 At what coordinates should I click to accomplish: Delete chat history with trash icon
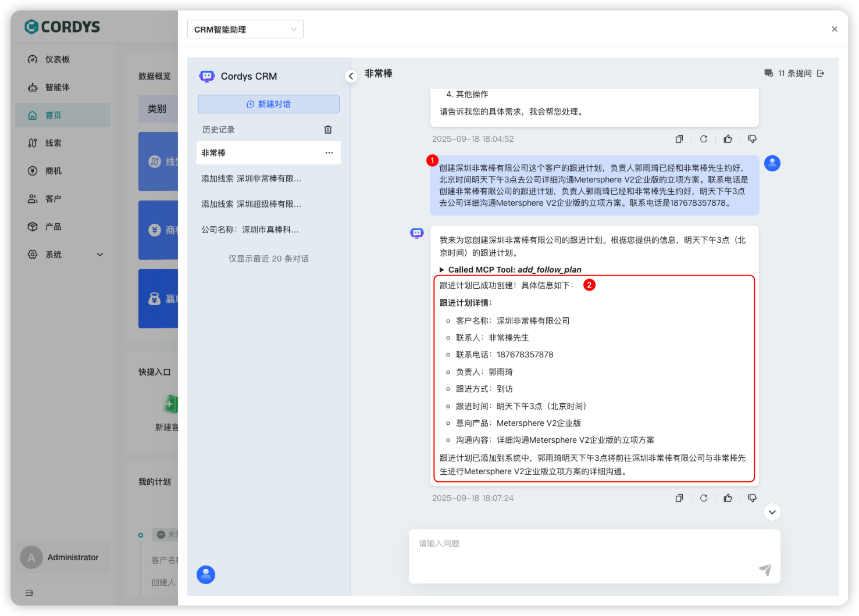(x=328, y=130)
